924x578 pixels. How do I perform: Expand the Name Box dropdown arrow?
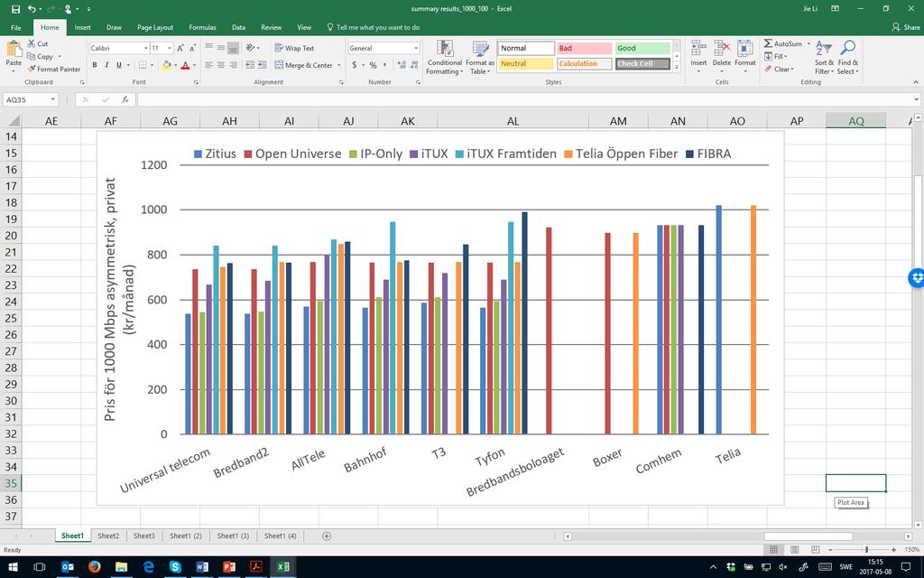tap(53, 99)
